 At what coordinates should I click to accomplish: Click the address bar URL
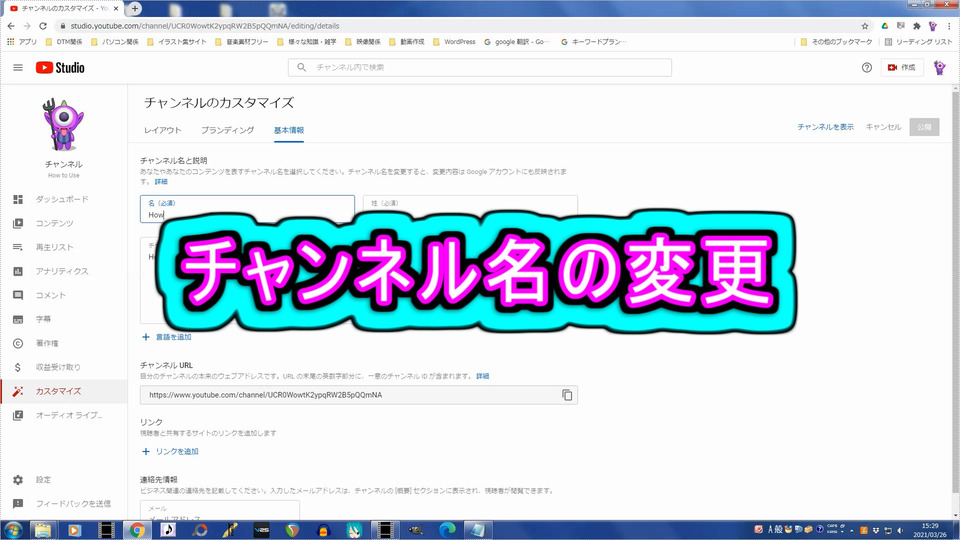[204, 26]
